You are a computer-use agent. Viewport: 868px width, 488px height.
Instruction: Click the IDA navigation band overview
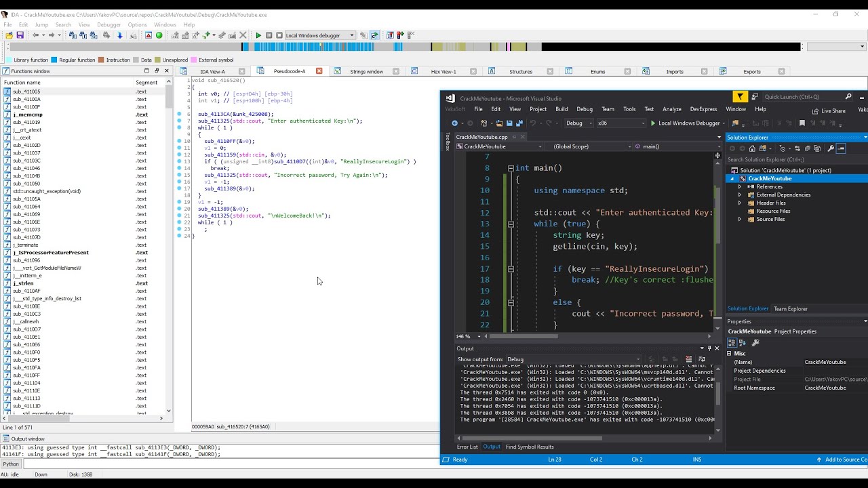coord(405,47)
